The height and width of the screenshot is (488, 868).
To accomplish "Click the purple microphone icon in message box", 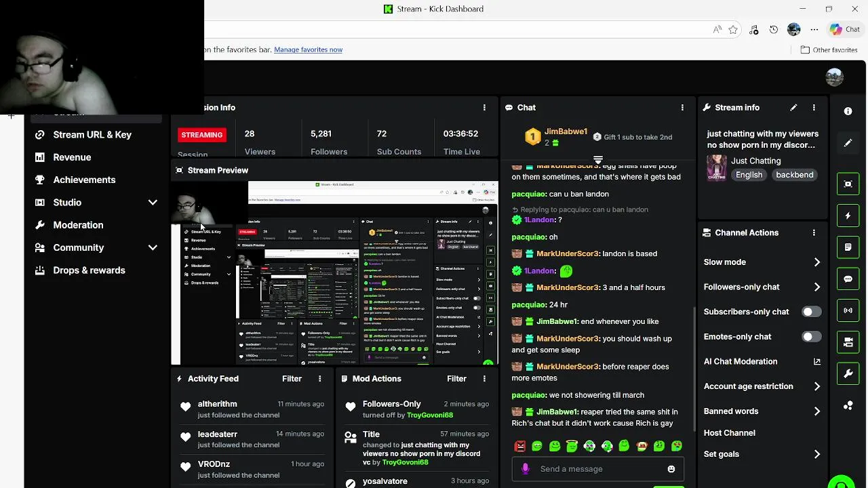I will tap(525, 469).
